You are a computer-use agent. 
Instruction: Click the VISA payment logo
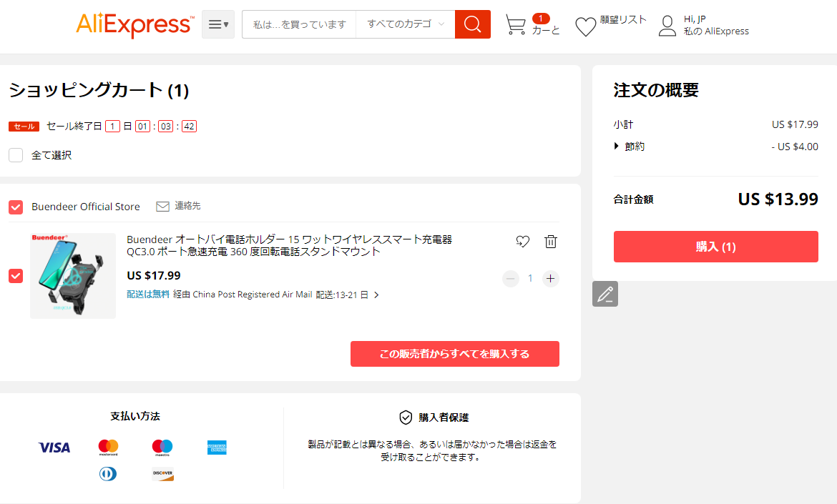(x=54, y=448)
